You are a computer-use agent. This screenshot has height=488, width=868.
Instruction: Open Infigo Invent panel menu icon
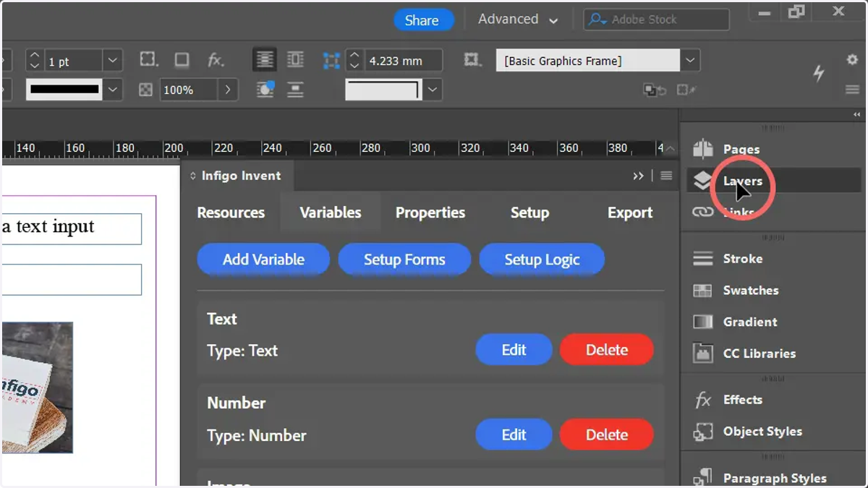(666, 176)
